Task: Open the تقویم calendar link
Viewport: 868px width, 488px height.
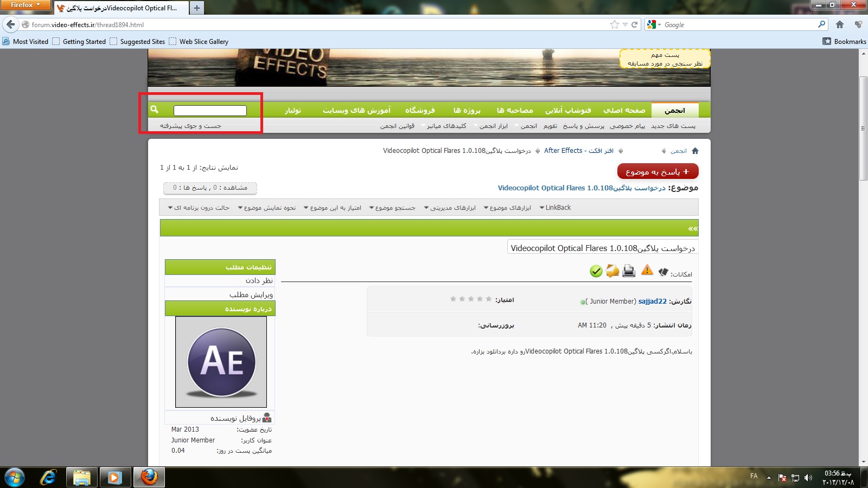Action: 550,126
